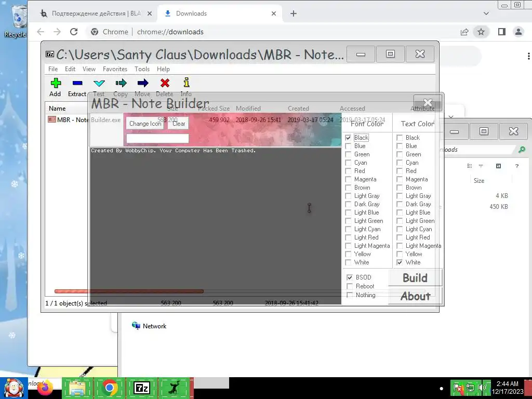Check Blue font color

click(x=348, y=146)
